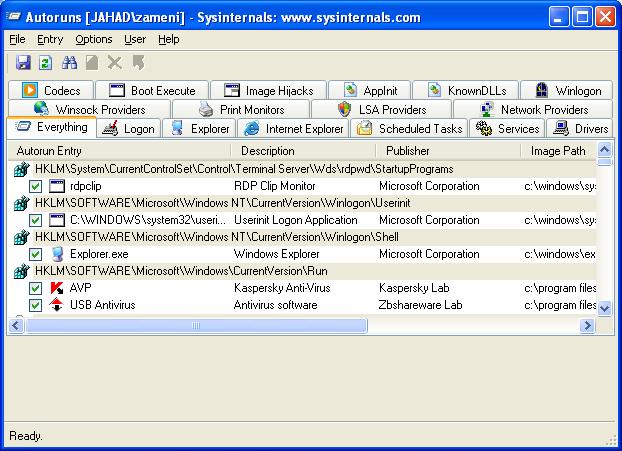Select the Winlogon\Shell registry key row
The width and height of the screenshot is (622, 451).
tap(302, 237)
